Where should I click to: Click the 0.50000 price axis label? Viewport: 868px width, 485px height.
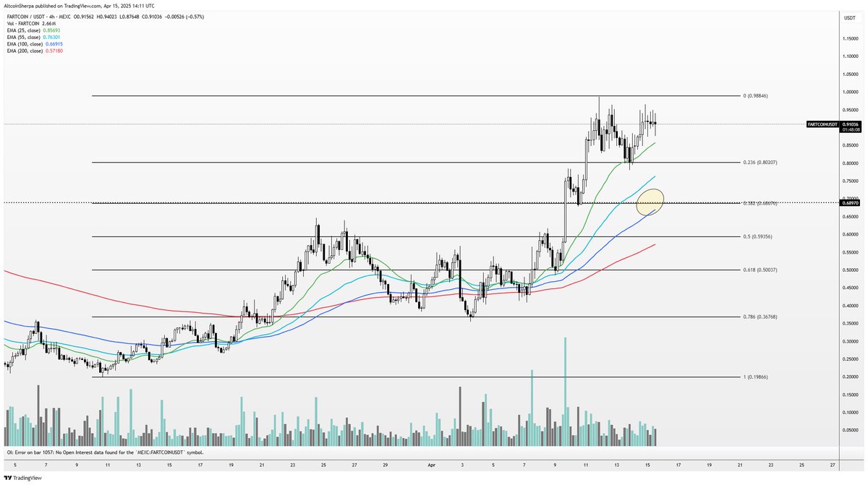click(x=851, y=270)
